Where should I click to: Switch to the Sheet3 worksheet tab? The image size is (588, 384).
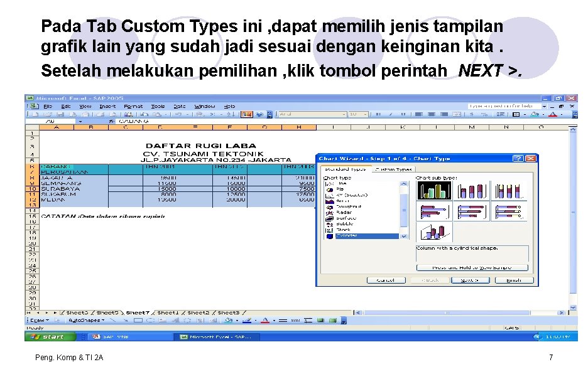[x=229, y=312]
